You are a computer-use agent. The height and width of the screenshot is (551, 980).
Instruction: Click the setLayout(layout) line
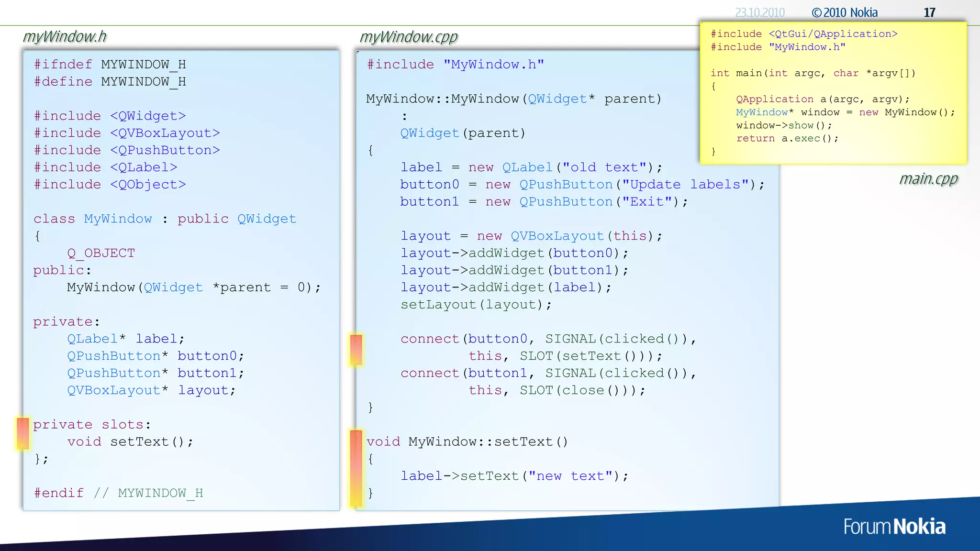click(476, 305)
